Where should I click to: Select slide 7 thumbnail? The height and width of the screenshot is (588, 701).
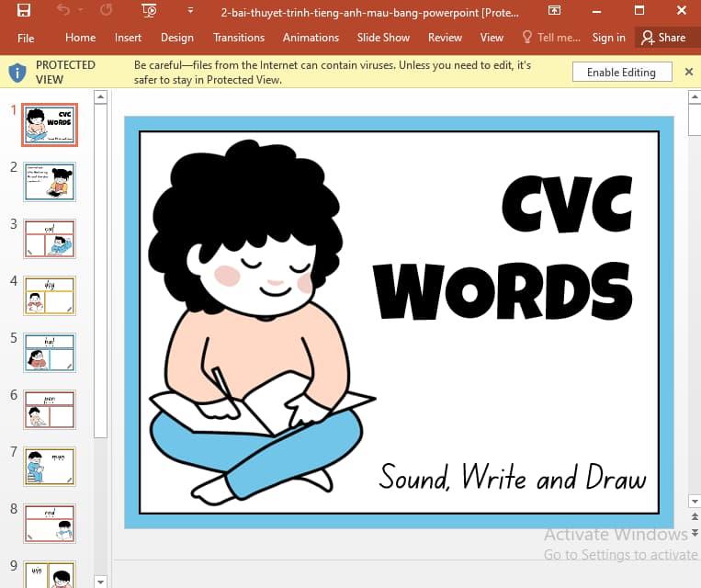tap(50, 467)
